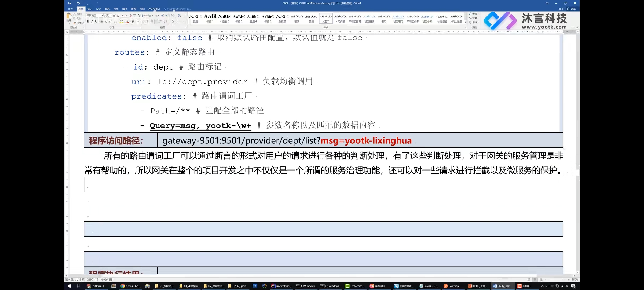
Task: Apply the 明显引用 style
Action: pyautogui.click(x=398, y=18)
